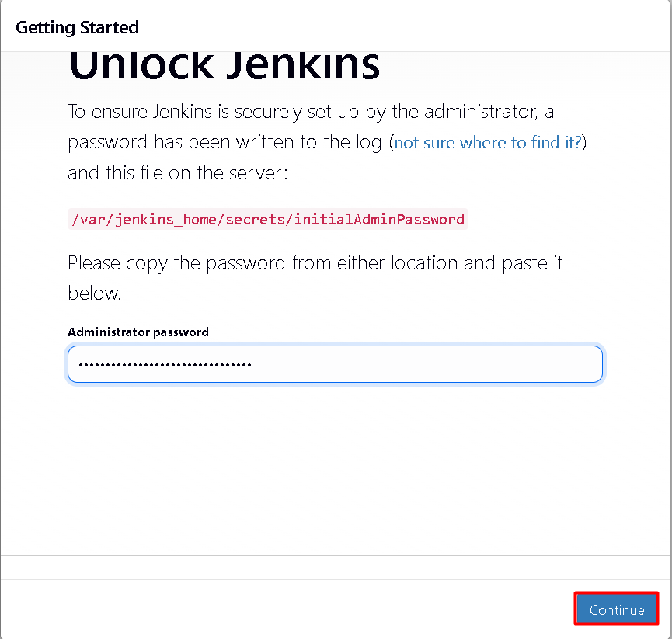This screenshot has width=672, height=639.
Task: Click "/var/jenkins_home" at the path's start
Action: [x=143, y=219]
